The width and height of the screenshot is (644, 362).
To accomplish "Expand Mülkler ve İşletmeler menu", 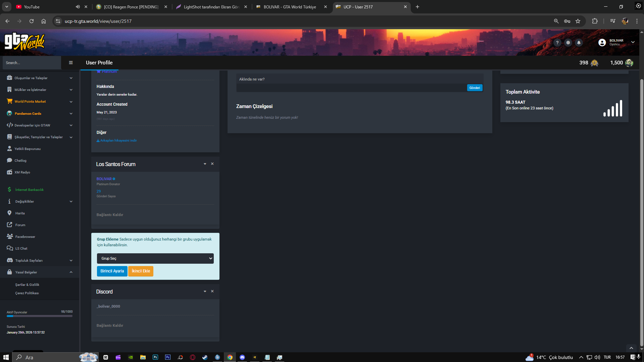I will (x=40, y=90).
